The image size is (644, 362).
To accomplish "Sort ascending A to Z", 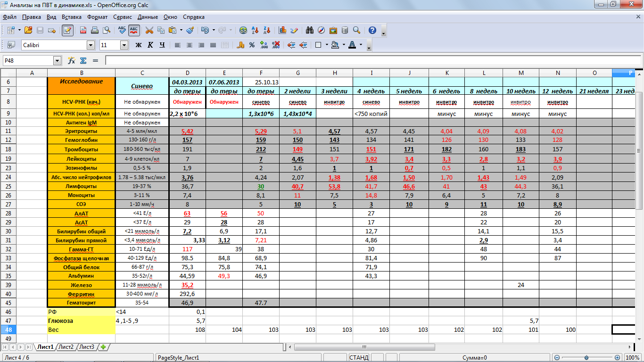I will (x=255, y=30).
